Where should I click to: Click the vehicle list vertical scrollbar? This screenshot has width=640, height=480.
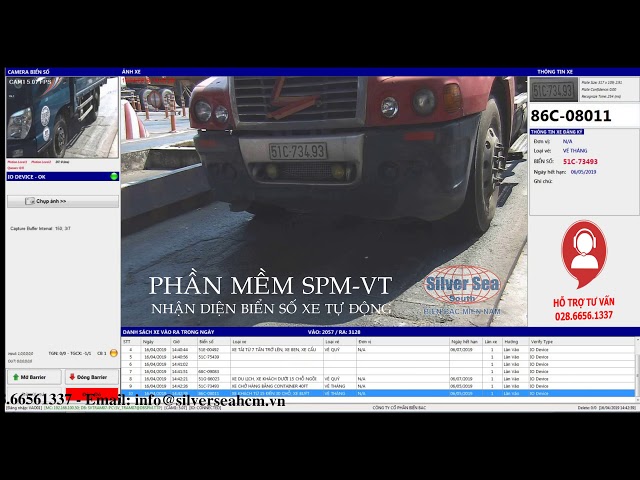[x=637, y=369]
